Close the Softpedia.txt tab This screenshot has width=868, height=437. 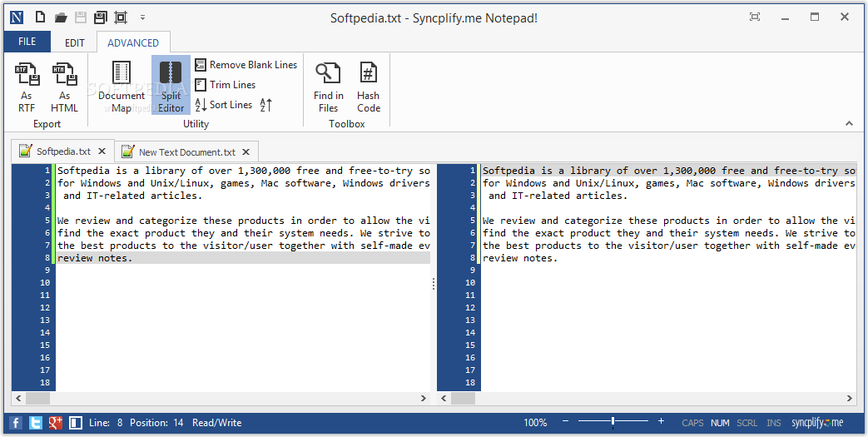coord(102,151)
